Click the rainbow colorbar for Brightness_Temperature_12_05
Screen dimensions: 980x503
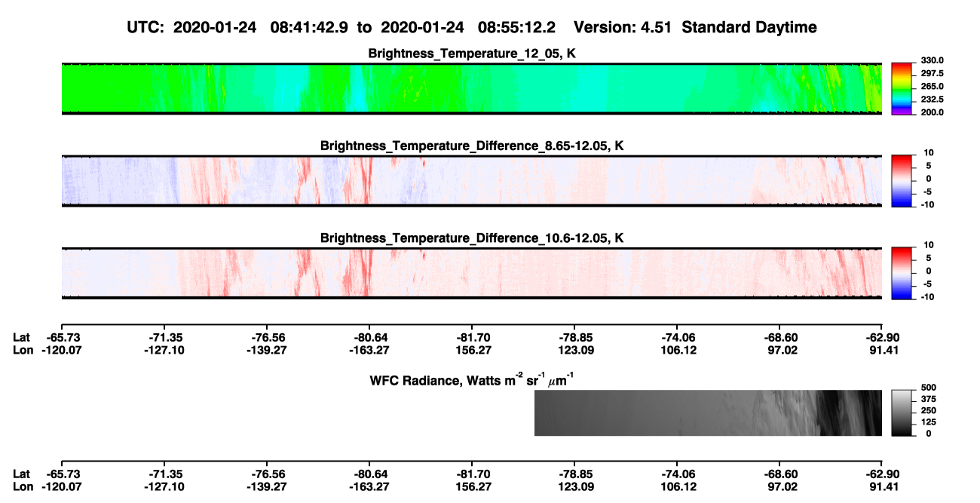point(902,89)
